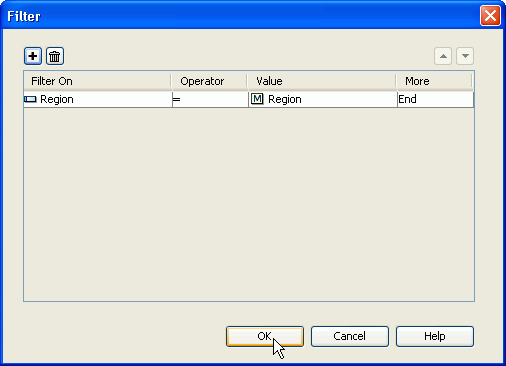506x366 pixels.
Task: Click the M icon beside Region value
Action: point(257,99)
